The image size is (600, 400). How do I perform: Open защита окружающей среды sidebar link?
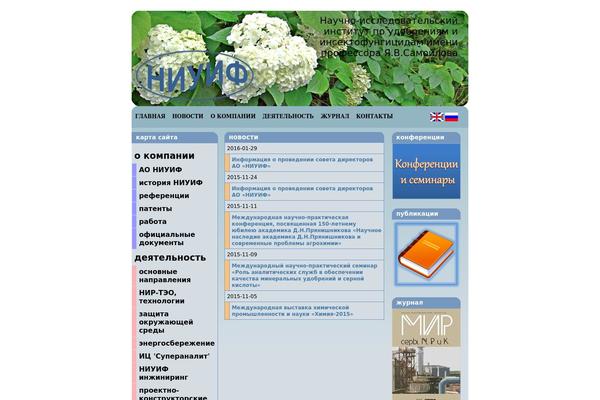tap(166, 322)
